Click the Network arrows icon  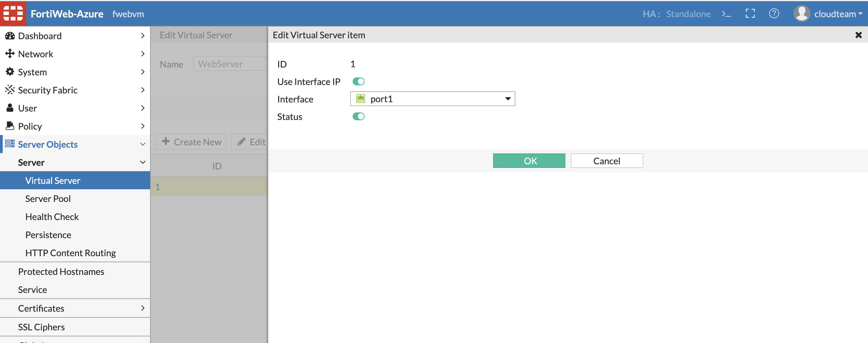[x=10, y=54]
